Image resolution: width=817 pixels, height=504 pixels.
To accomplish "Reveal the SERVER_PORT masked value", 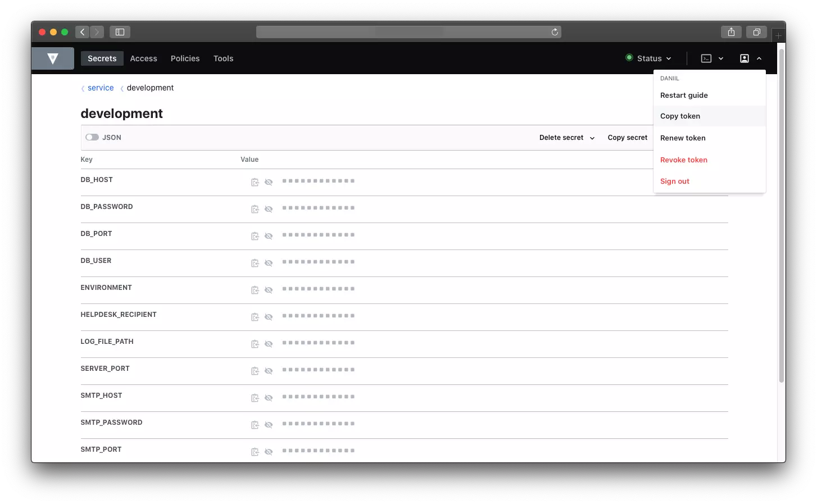I will [269, 371].
